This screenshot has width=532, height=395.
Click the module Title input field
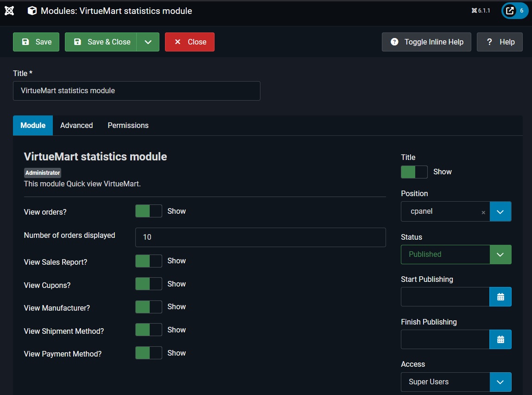click(137, 91)
